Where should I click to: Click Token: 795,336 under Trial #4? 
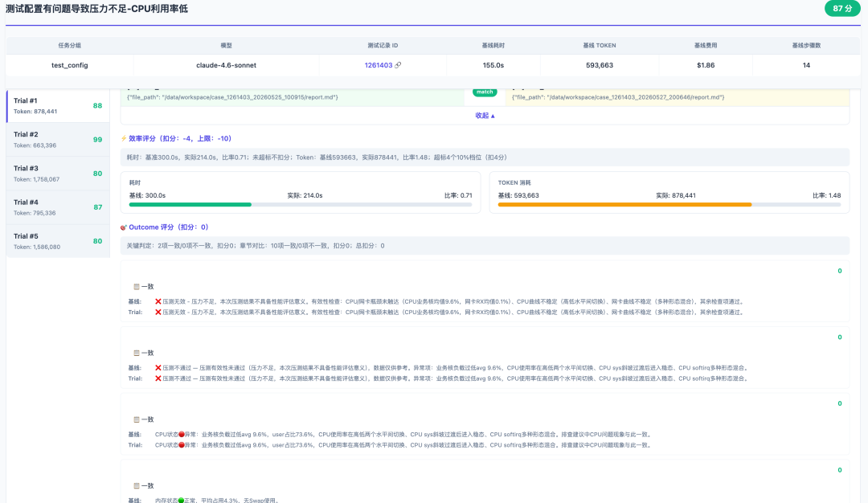[x=35, y=213]
